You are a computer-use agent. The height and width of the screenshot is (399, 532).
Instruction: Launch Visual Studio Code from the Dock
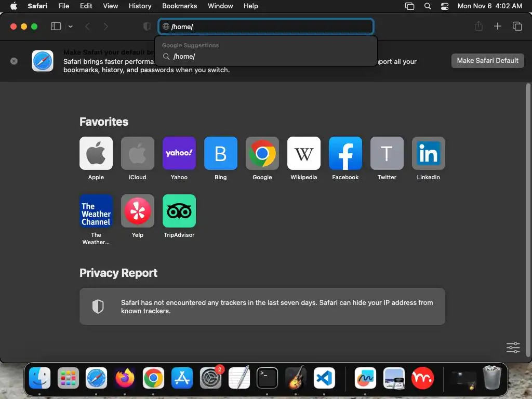click(x=324, y=378)
